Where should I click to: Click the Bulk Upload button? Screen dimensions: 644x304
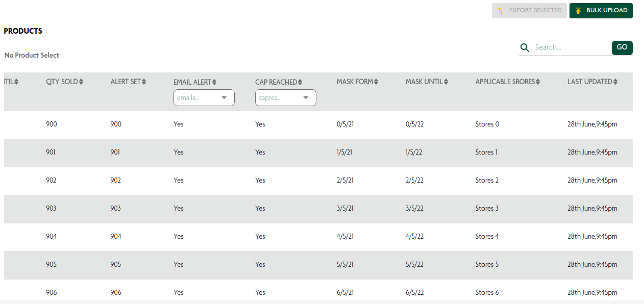point(601,10)
